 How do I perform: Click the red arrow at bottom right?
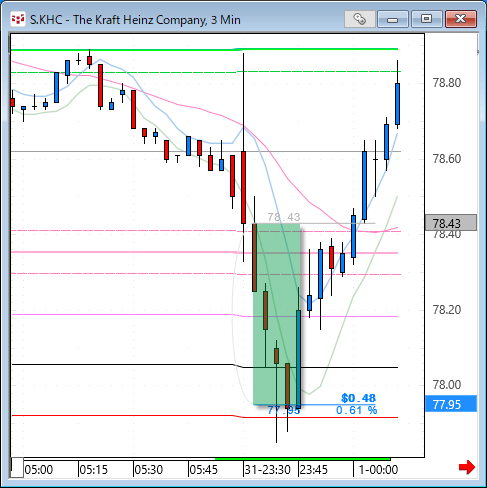click(467, 467)
